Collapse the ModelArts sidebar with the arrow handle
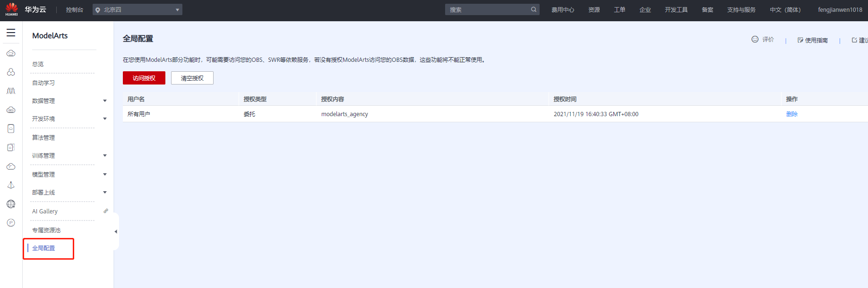 (x=116, y=231)
